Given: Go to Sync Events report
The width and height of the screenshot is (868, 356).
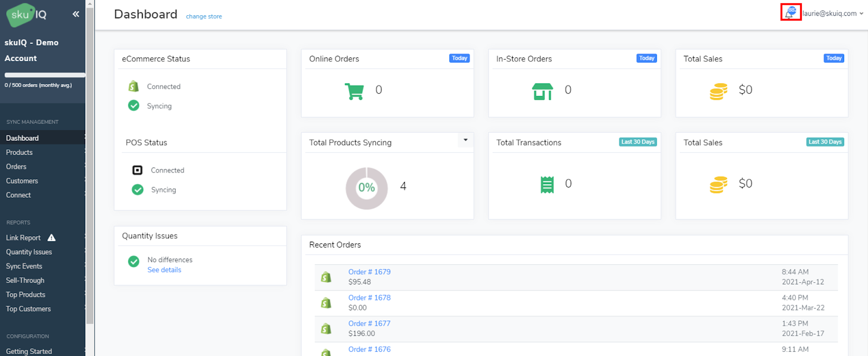Looking at the screenshot, I should click(24, 267).
